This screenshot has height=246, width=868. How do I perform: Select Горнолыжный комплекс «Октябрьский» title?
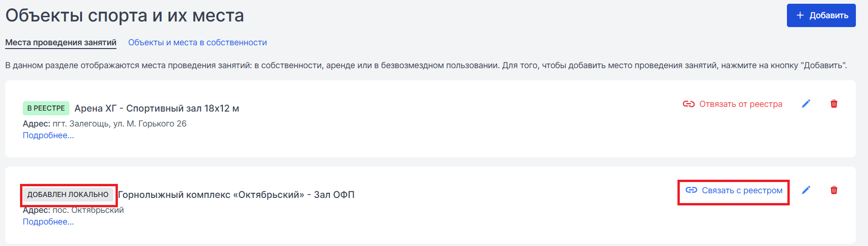[236, 195]
